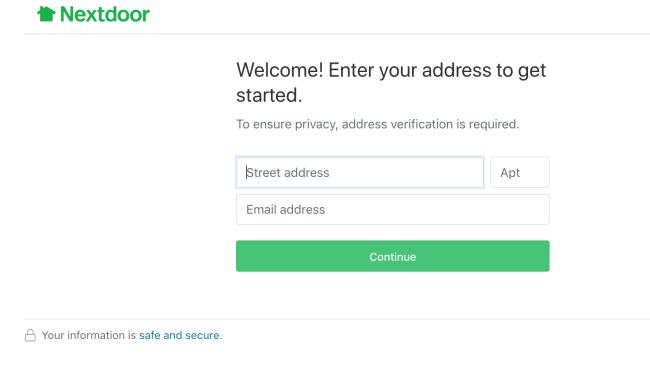Open the Nextdoor wordmark logo
This screenshot has width=650, height=368.
coord(105,14)
